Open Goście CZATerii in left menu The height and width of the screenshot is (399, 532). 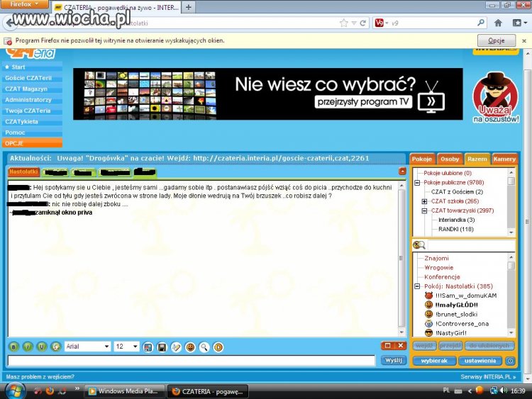(x=32, y=78)
